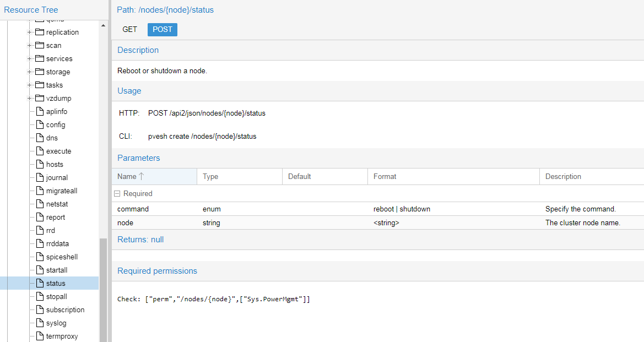Select the command parameter row

tap(378, 209)
